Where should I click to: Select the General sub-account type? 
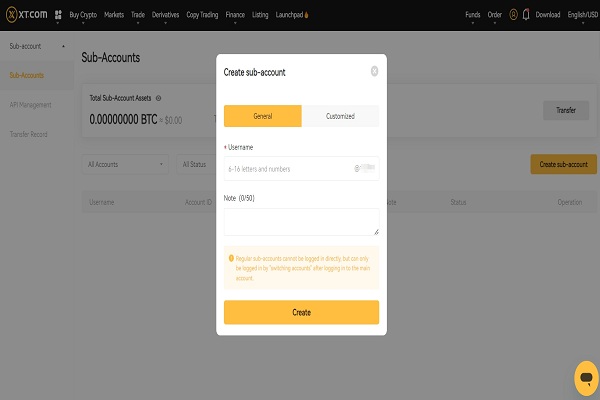click(263, 116)
